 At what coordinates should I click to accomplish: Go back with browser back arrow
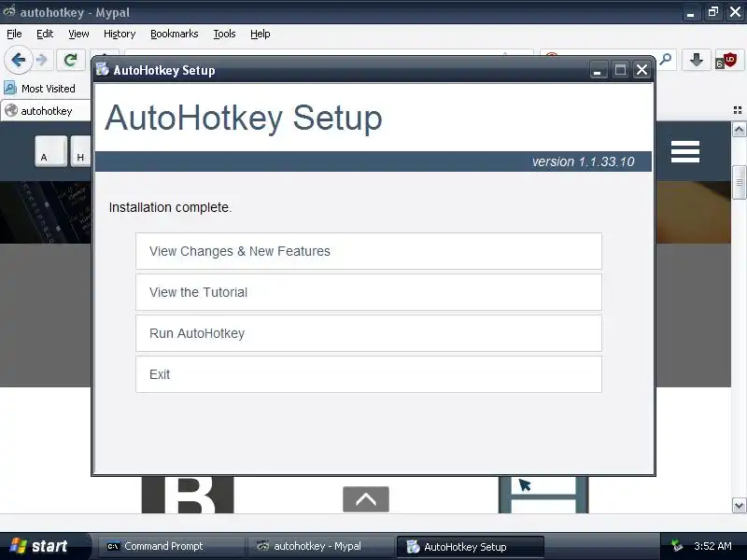(x=18, y=60)
